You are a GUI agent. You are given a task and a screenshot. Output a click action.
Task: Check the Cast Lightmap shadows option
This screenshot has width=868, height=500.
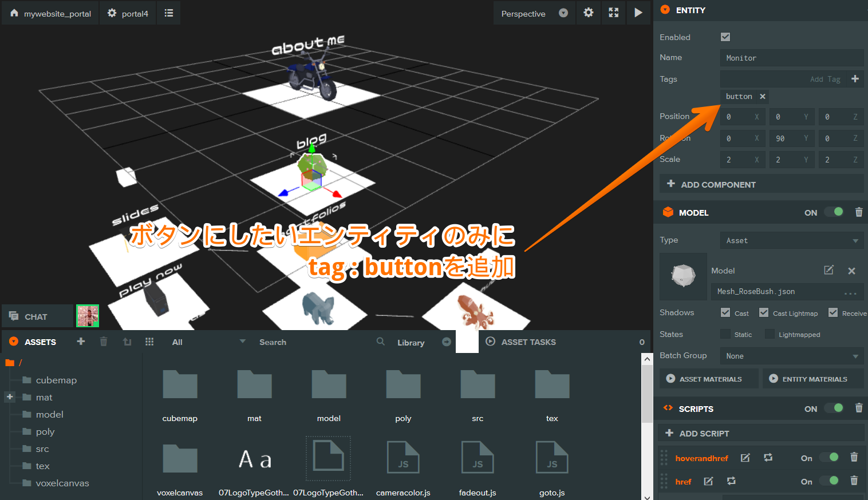764,312
